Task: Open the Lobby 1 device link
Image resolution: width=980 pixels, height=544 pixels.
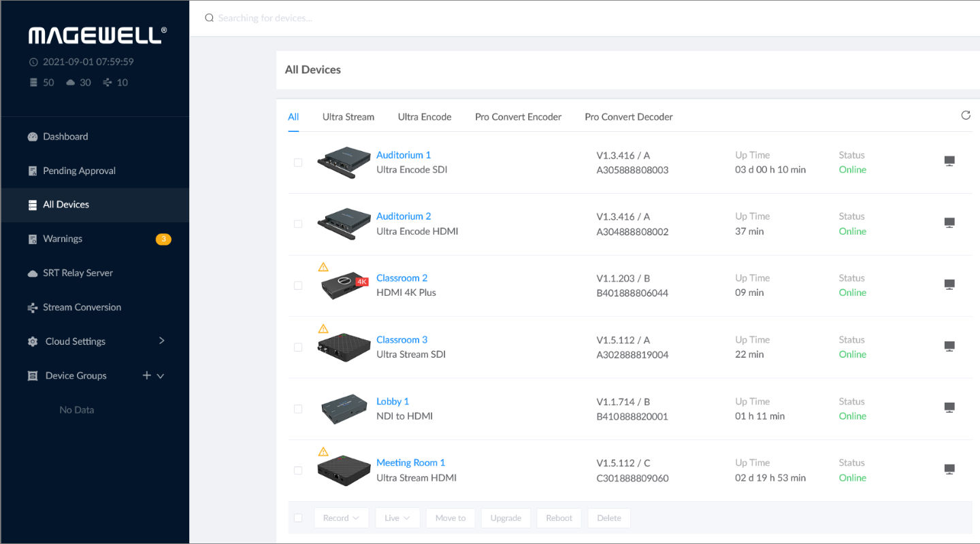Action: [393, 401]
